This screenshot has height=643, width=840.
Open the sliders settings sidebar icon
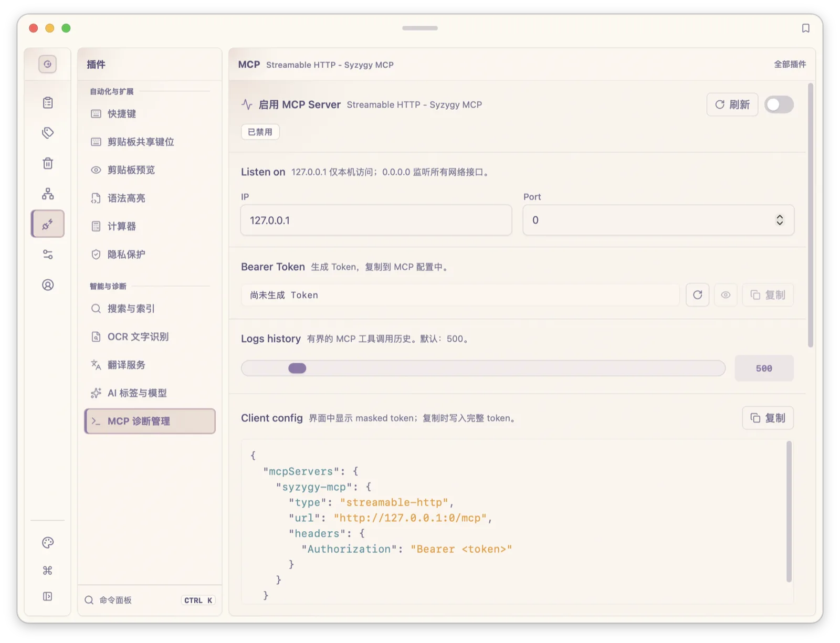pos(48,255)
